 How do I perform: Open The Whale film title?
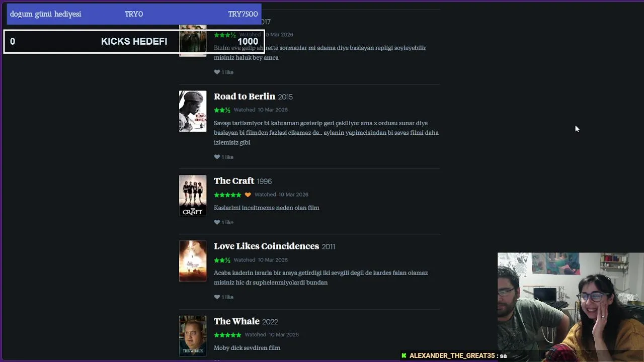click(x=236, y=321)
